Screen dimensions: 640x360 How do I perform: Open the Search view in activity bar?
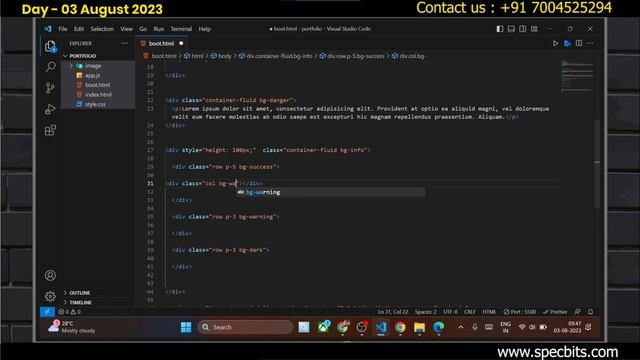pyautogui.click(x=50, y=67)
